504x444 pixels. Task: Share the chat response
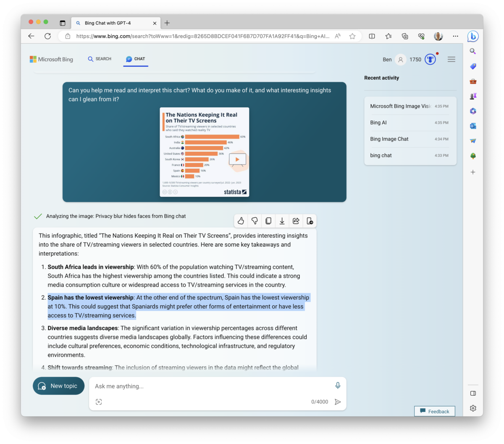296,221
